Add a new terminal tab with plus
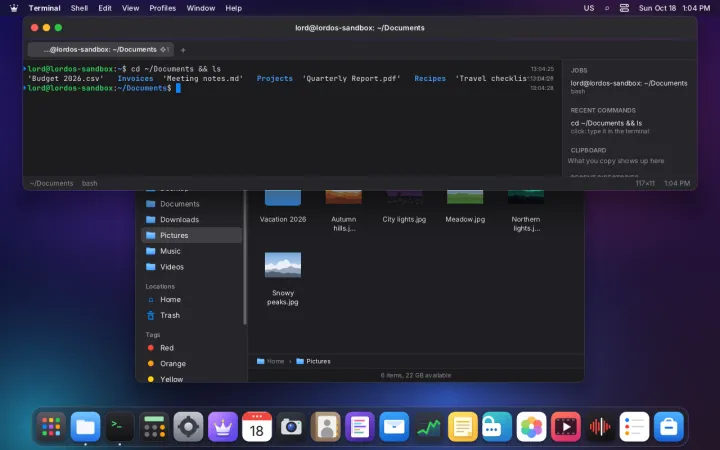This screenshot has height=450, width=720. click(x=183, y=50)
